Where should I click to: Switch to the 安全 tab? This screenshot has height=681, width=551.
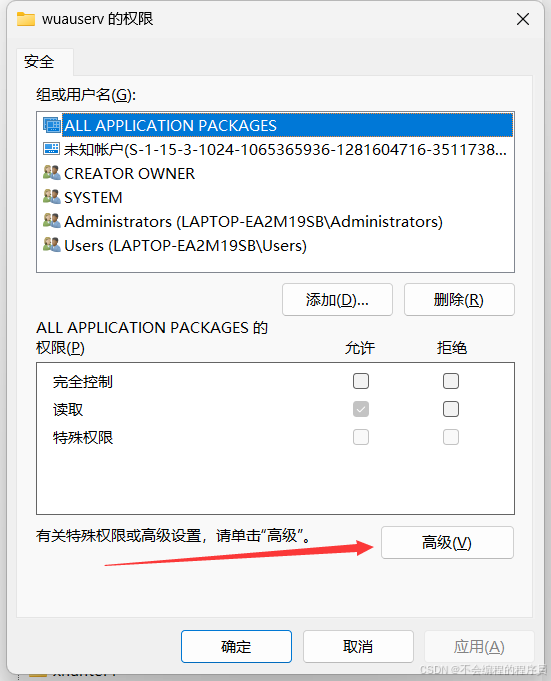[x=39, y=62]
